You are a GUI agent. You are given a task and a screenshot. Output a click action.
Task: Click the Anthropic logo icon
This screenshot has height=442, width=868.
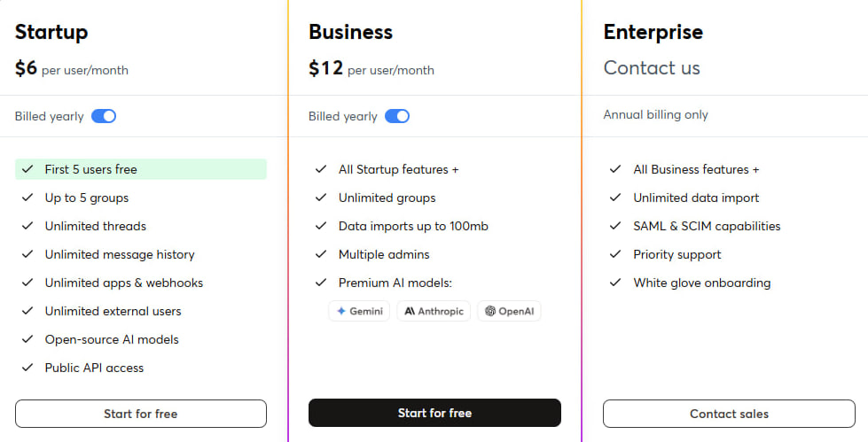click(x=410, y=312)
